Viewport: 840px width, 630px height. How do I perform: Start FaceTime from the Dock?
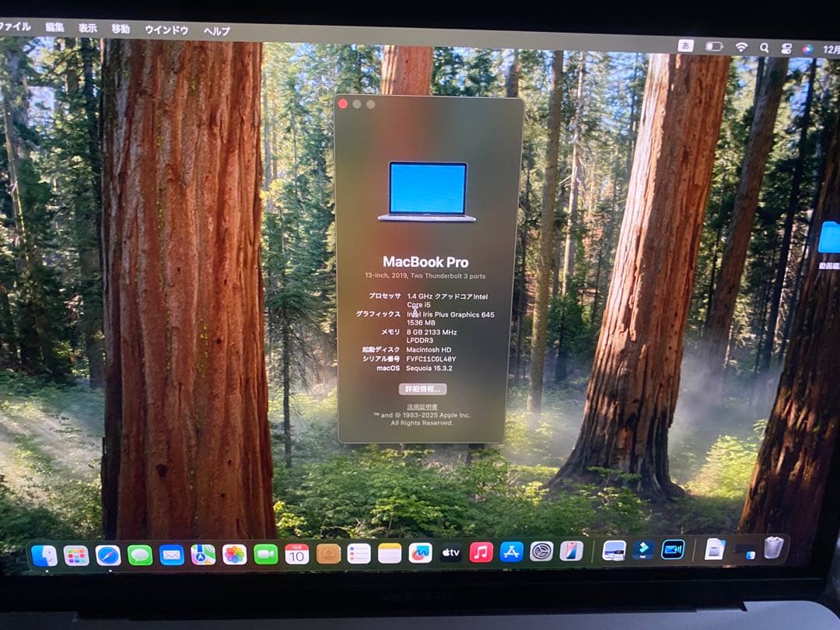264,554
